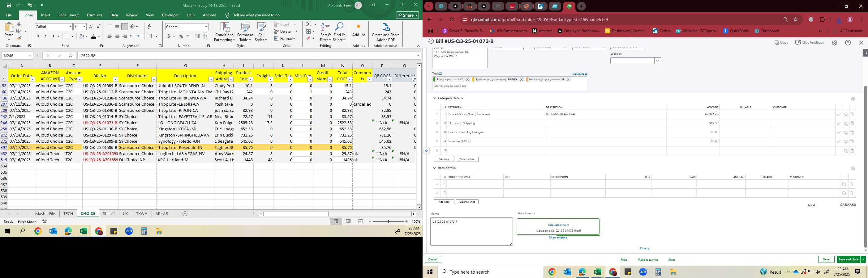Click Add lines under Category details
The width and height of the screenshot is (868, 278).
point(444,159)
